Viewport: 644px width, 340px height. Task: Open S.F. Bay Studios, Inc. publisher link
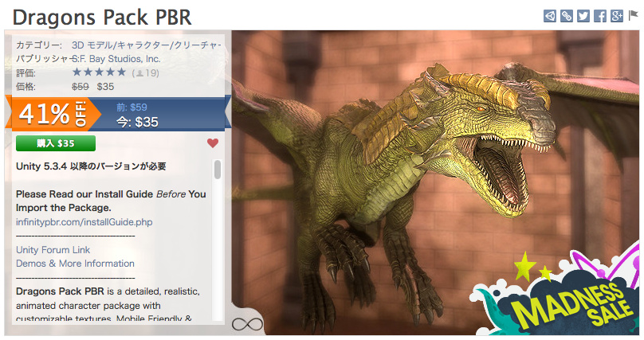tap(116, 59)
